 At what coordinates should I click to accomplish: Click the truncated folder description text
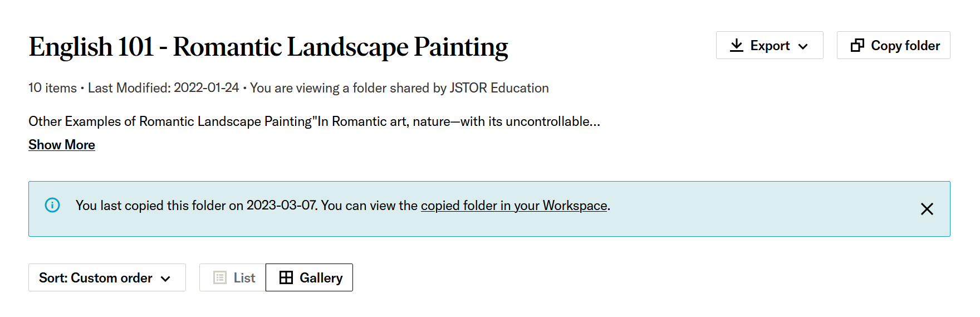[314, 121]
